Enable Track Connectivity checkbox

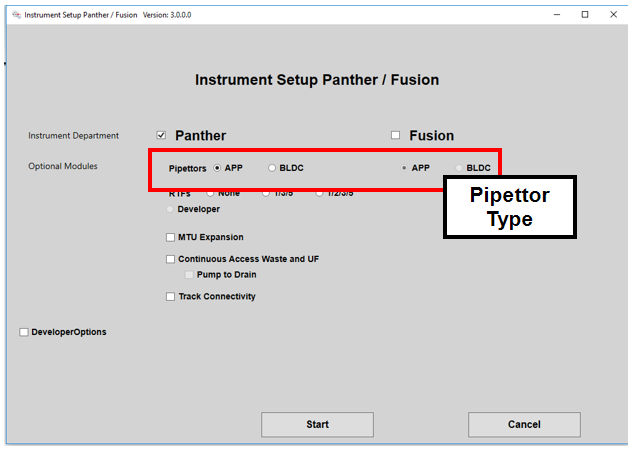(170, 297)
